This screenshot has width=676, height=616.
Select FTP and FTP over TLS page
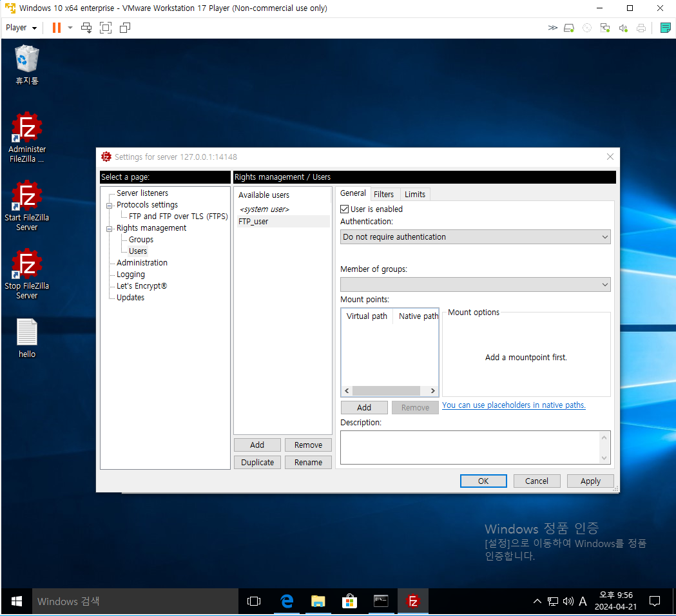178,217
